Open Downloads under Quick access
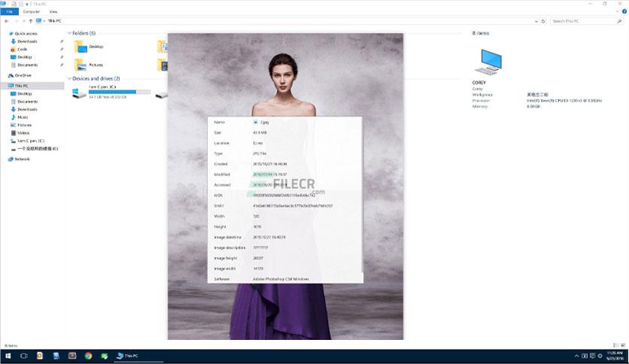This screenshot has height=364, width=629. pyautogui.click(x=24, y=41)
